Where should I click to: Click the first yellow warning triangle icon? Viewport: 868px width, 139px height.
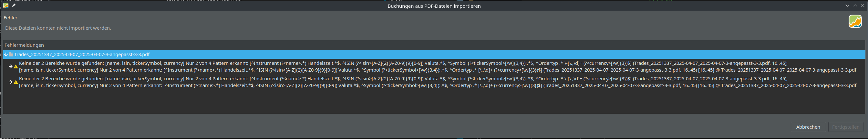(15, 67)
